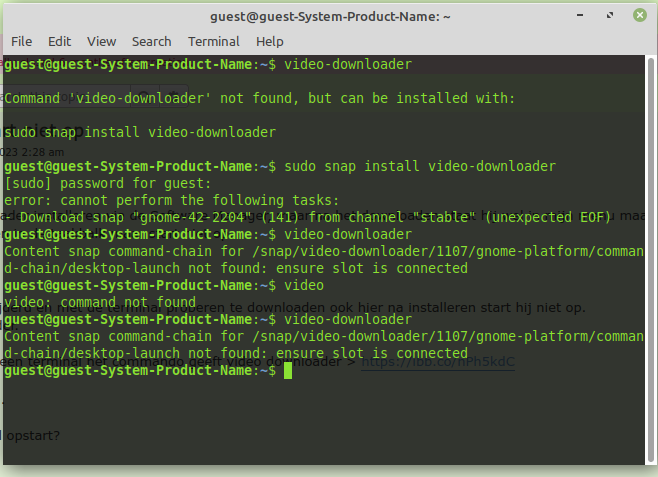The width and height of the screenshot is (658, 477).
Task: Close the terminal window
Action: pos(640,16)
